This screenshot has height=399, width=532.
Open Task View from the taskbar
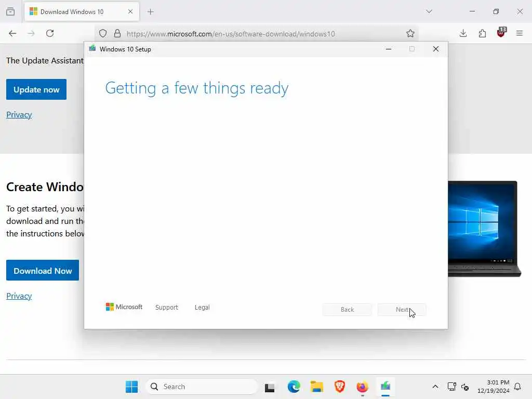pyautogui.click(x=270, y=387)
